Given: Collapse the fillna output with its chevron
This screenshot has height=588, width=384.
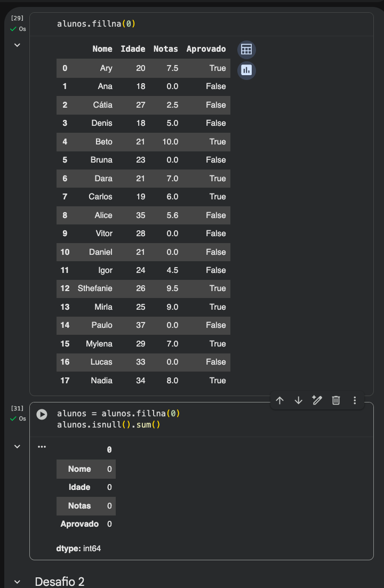Looking at the screenshot, I should (17, 45).
